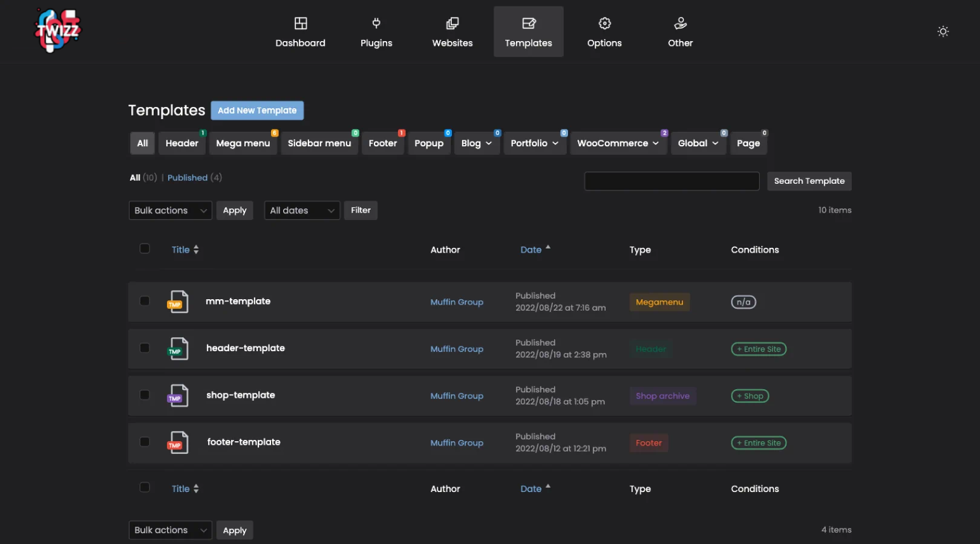The width and height of the screenshot is (980, 544).
Task: Expand the WooCommerce template filter
Action: coord(618,143)
